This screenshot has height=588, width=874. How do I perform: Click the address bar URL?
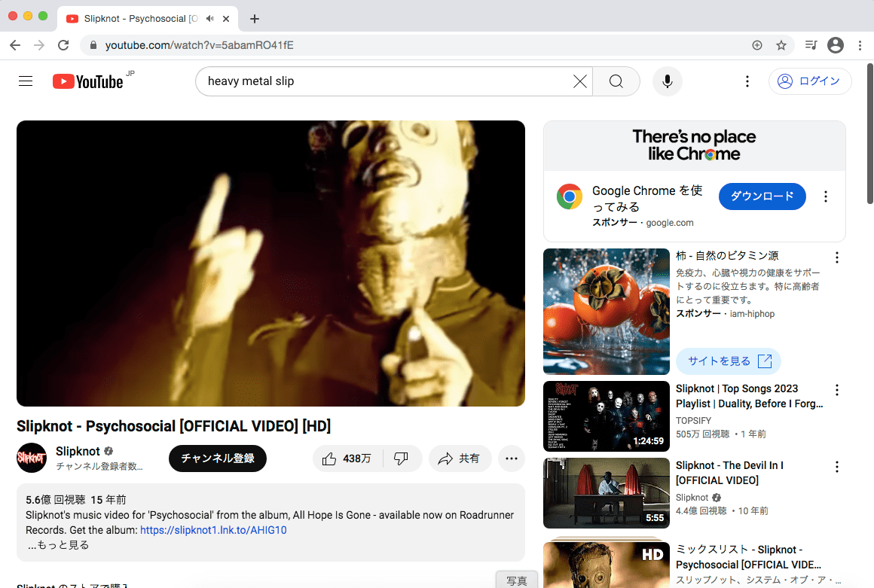(199, 45)
